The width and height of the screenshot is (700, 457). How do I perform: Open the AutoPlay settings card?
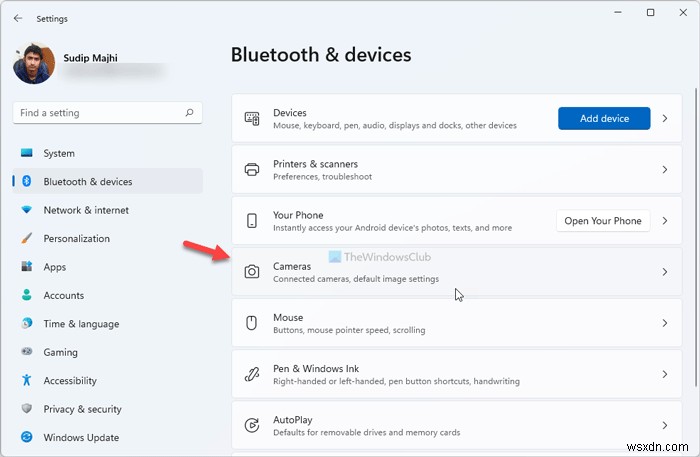[457, 425]
